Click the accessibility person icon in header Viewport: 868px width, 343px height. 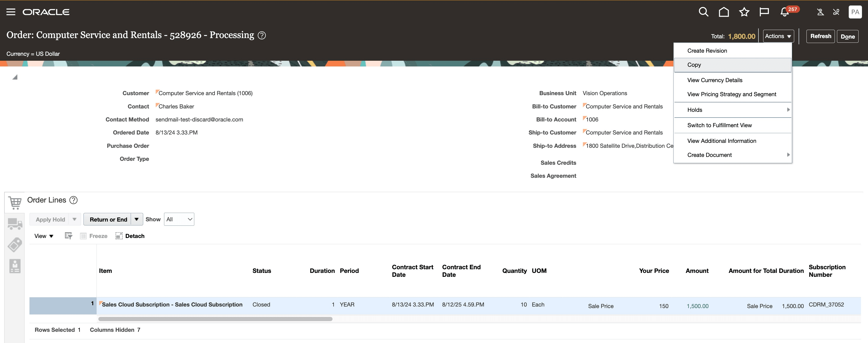tap(821, 12)
